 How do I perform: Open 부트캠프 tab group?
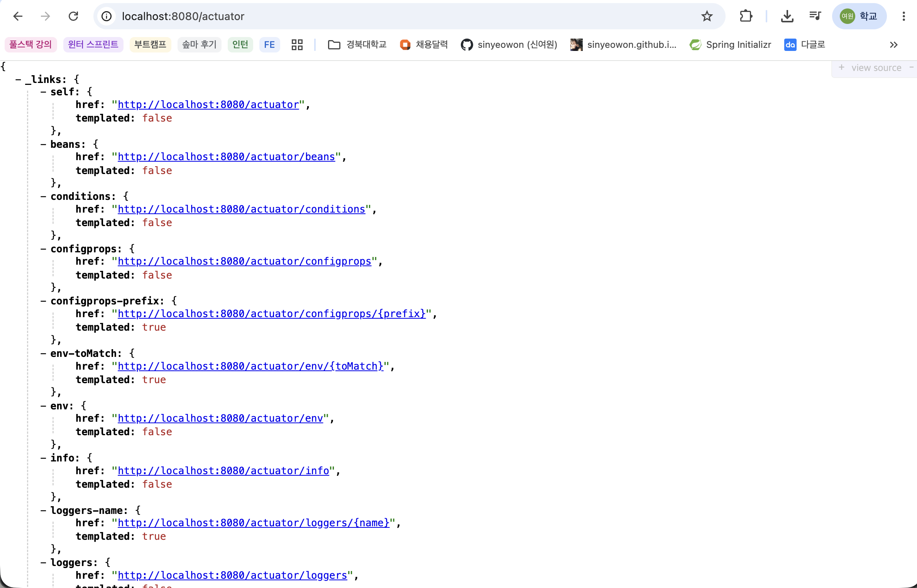pyautogui.click(x=150, y=45)
